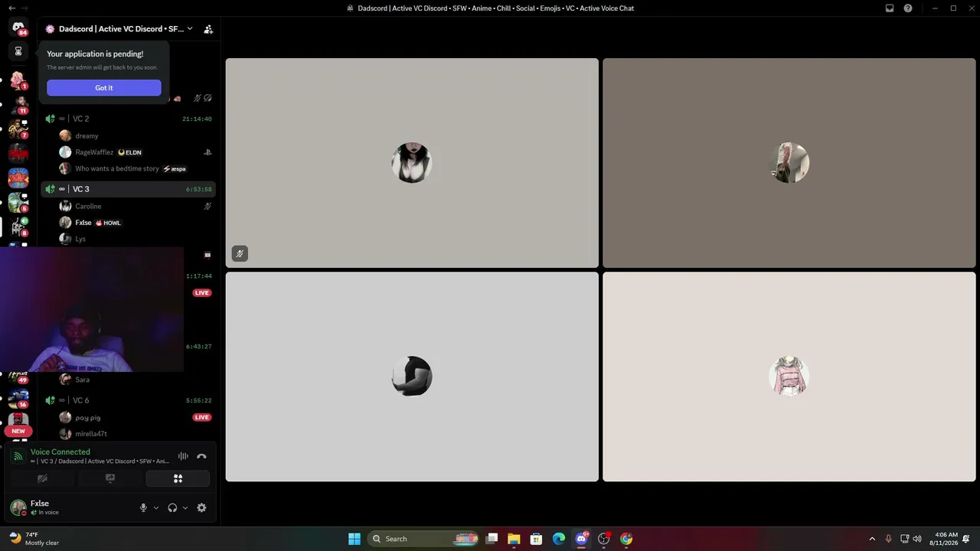Open Microsoft Store from taskbar
This screenshot has height=551, width=980.
click(536, 539)
